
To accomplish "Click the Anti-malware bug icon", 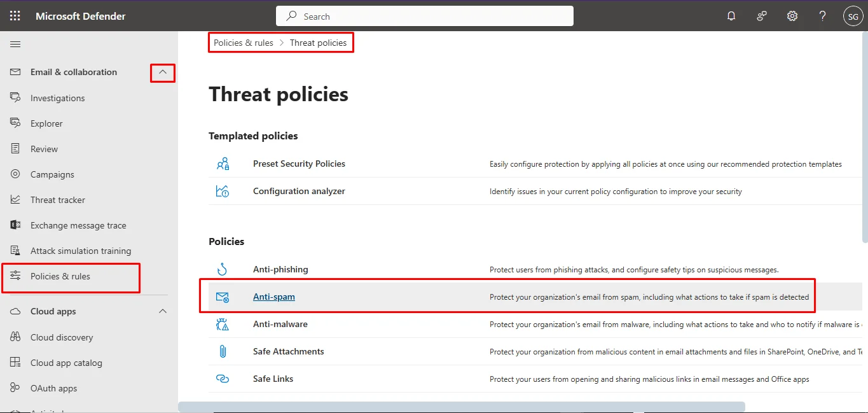I will (223, 324).
